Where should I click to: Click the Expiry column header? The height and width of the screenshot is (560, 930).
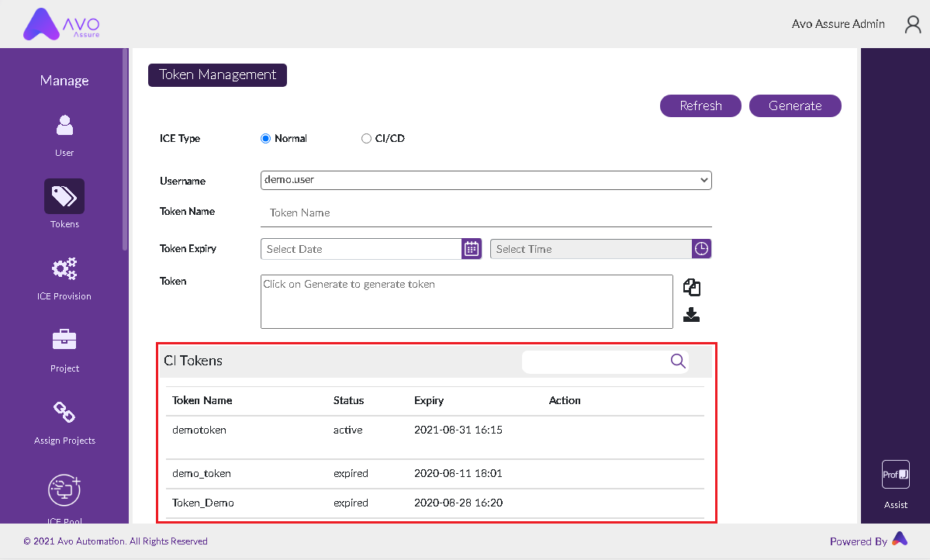coord(429,400)
